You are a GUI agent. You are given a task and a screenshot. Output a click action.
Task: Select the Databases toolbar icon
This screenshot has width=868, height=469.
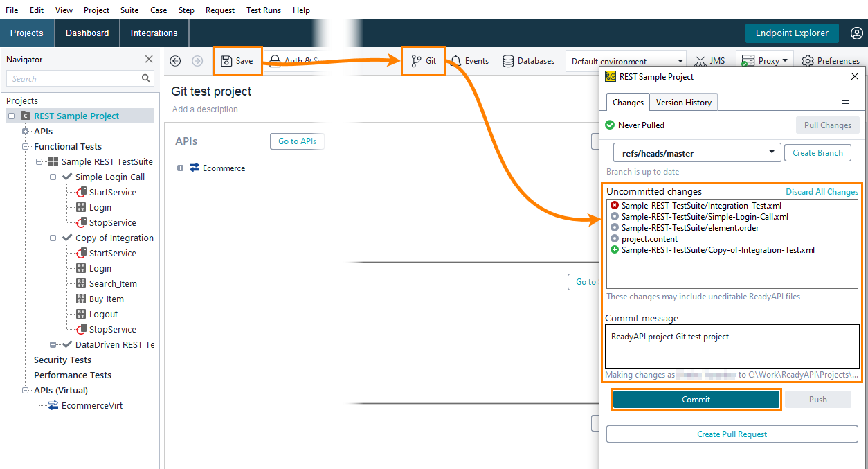click(x=528, y=61)
